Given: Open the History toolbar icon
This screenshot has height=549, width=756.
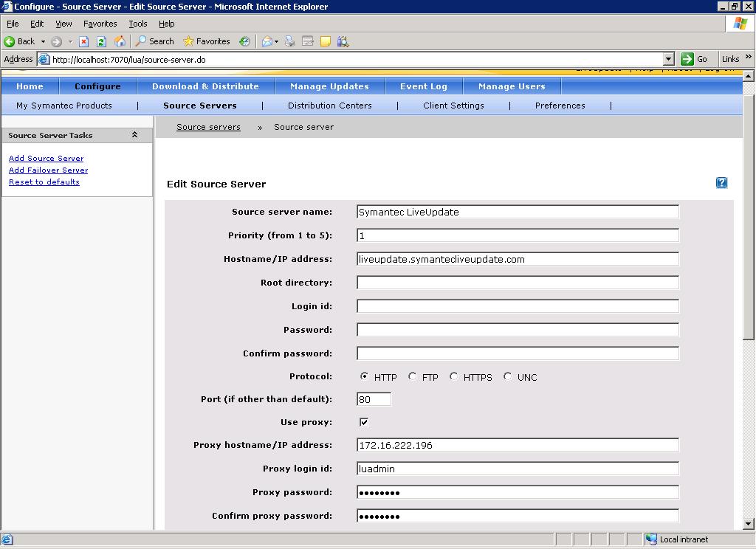Looking at the screenshot, I should pos(245,41).
